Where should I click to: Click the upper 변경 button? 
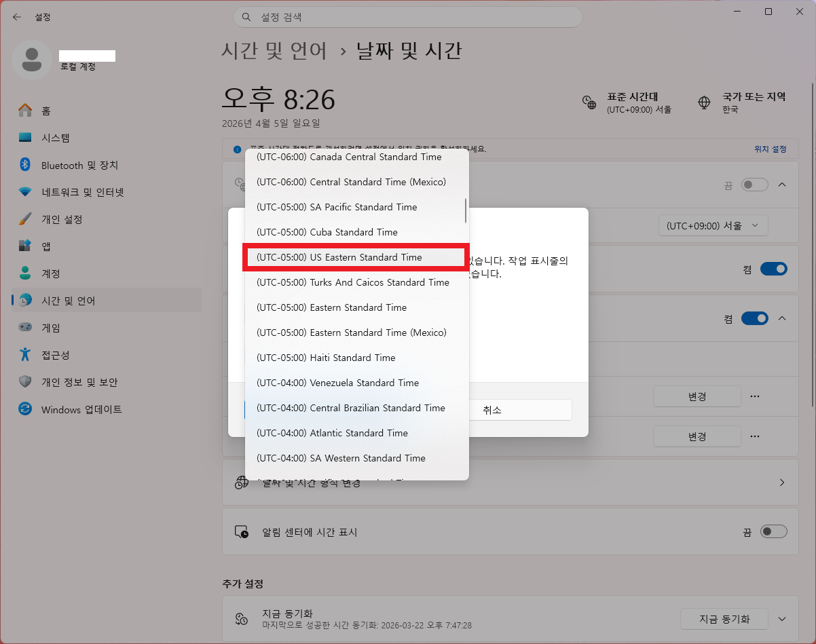pos(697,396)
